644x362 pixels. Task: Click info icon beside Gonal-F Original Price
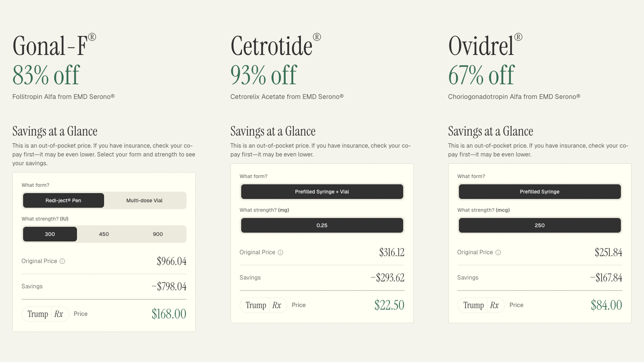pos(62,261)
